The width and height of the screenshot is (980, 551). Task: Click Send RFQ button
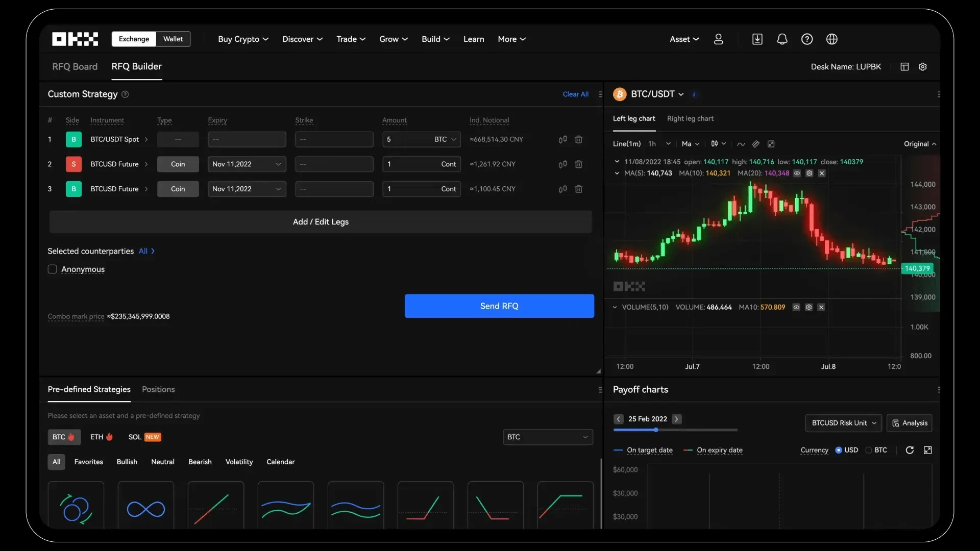point(499,306)
